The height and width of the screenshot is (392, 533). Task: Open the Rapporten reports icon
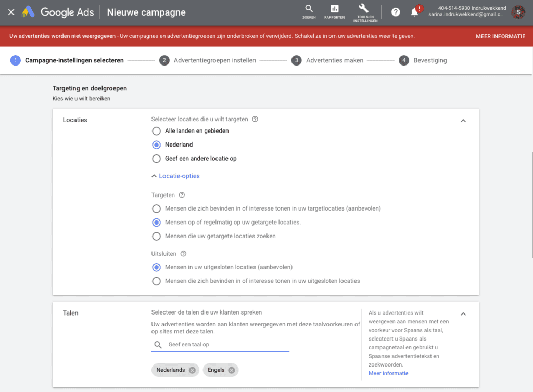[335, 9]
